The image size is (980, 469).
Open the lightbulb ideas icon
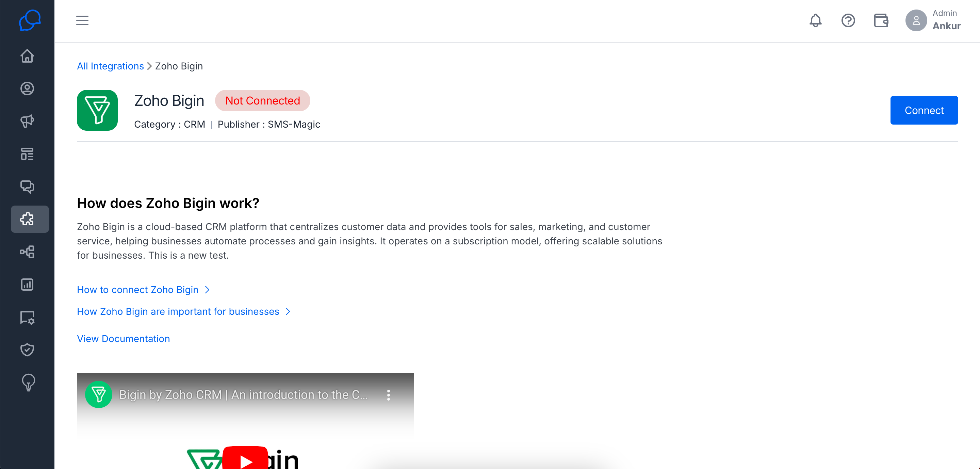(28, 382)
